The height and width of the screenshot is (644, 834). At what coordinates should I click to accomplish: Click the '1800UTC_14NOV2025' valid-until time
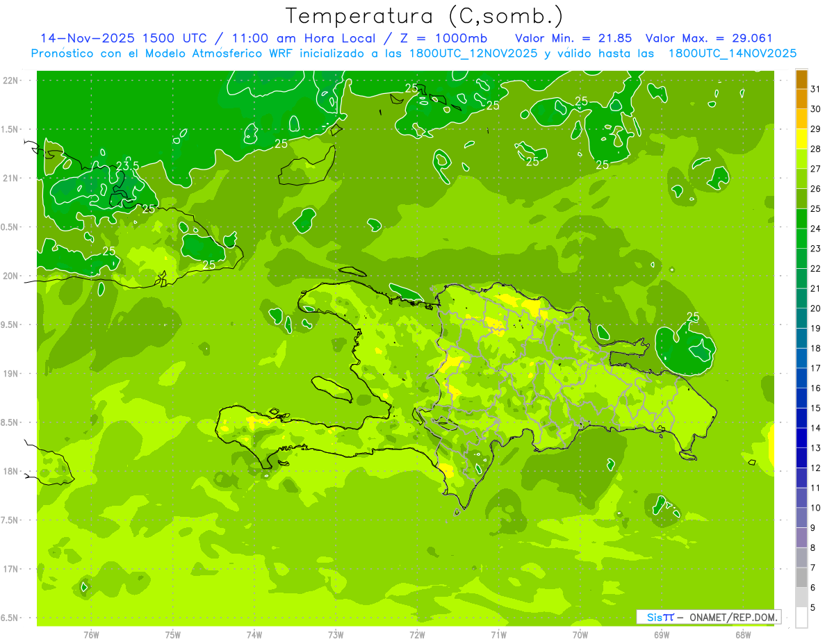(732, 53)
